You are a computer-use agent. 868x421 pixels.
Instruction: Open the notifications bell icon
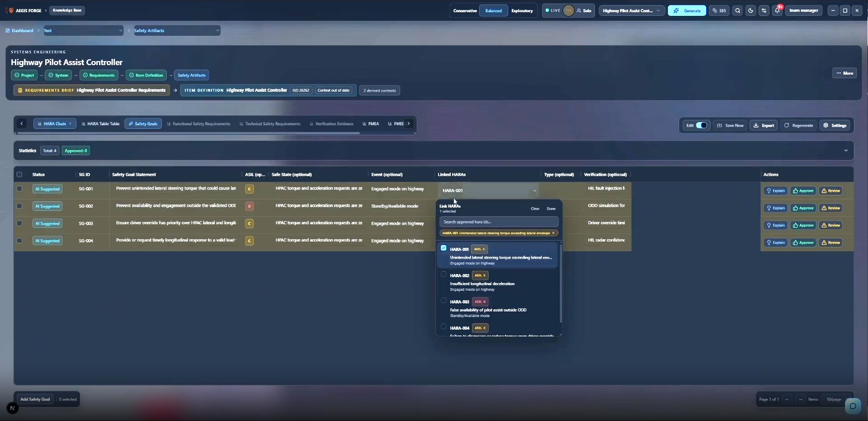tap(777, 10)
